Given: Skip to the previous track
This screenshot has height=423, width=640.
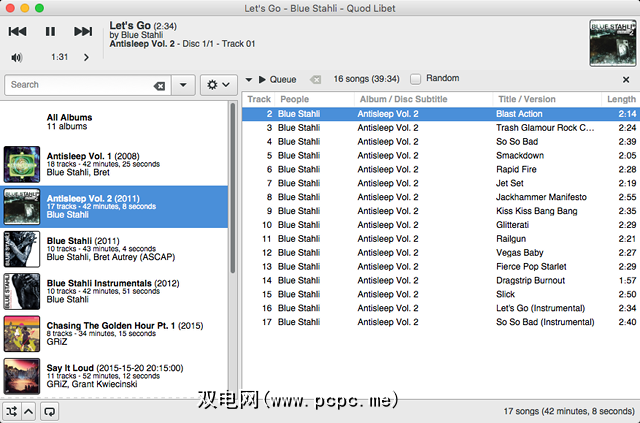Looking at the screenshot, I should (x=18, y=31).
